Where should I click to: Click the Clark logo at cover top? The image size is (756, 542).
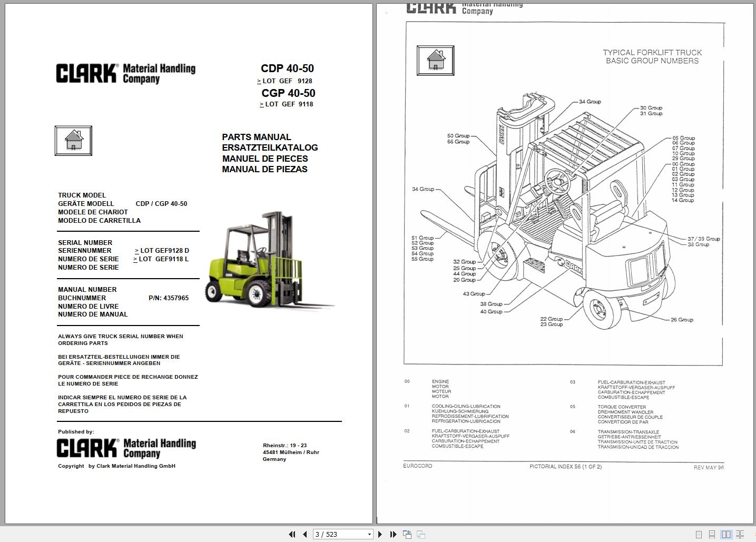pos(125,74)
